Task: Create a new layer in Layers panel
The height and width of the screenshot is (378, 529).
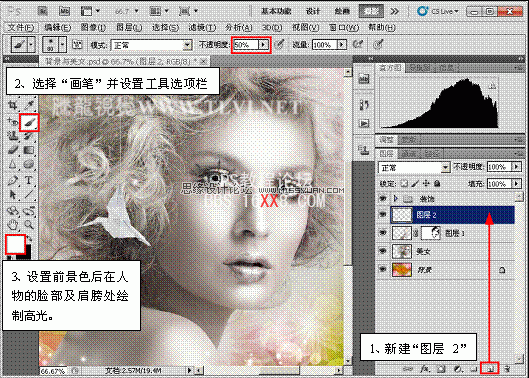Action: click(x=491, y=369)
